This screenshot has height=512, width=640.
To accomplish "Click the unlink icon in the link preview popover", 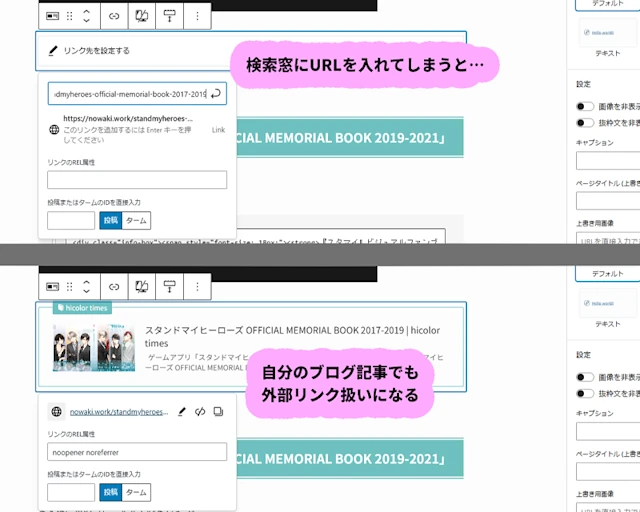I will tap(200, 411).
